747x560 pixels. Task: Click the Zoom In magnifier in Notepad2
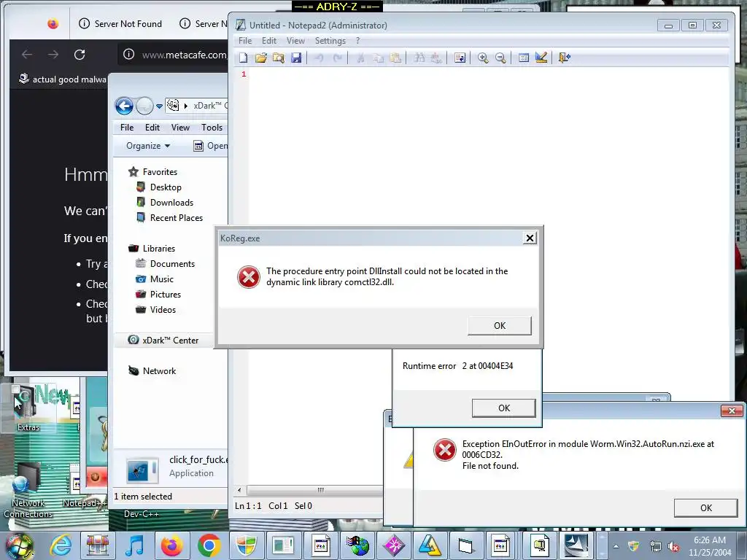[x=483, y=58]
